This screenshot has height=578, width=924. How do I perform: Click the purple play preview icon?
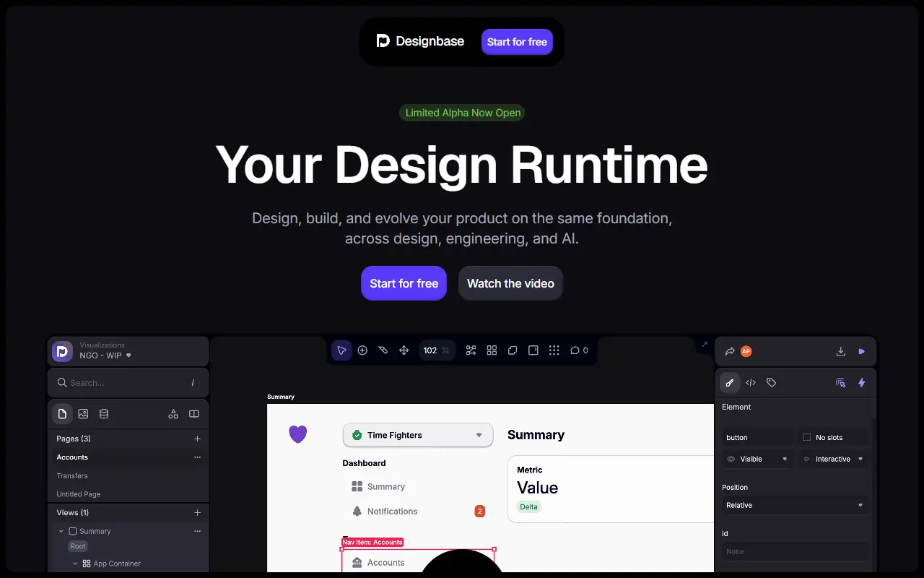(861, 351)
